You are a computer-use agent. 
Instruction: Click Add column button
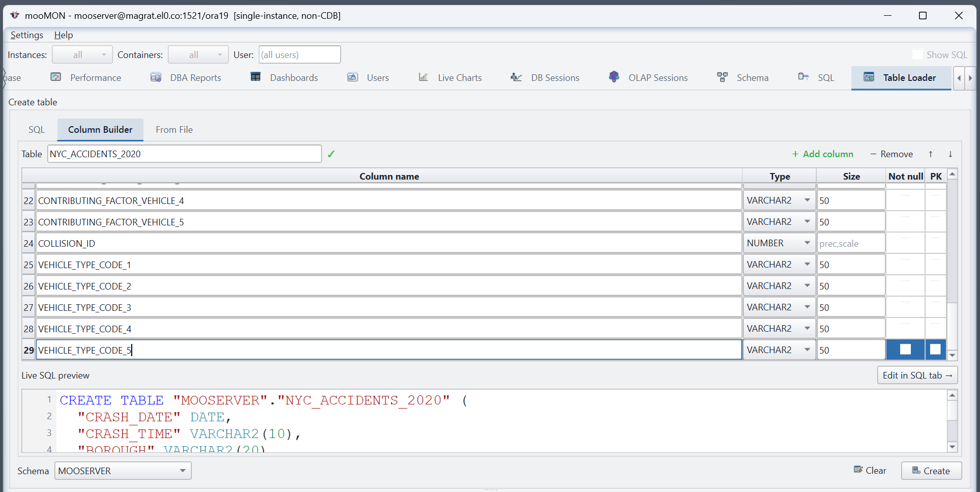click(x=822, y=154)
